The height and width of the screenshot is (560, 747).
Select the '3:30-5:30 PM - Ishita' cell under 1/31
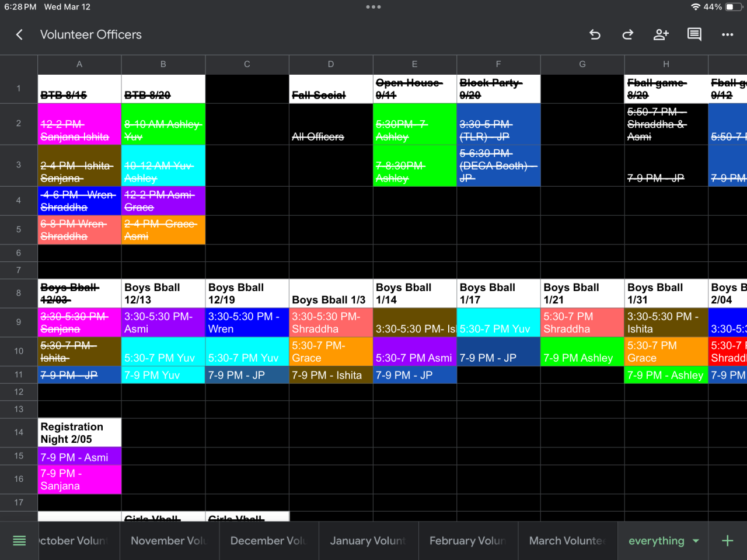point(666,323)
